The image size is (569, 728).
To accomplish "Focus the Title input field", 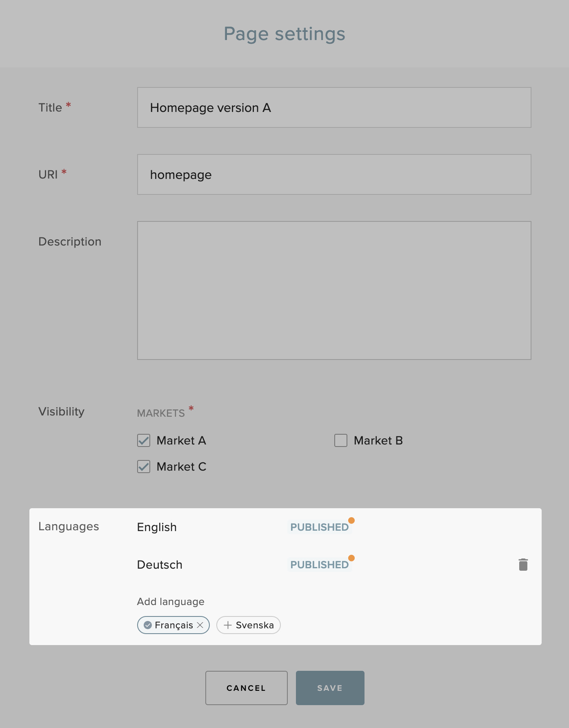I will tap(334, 107).
